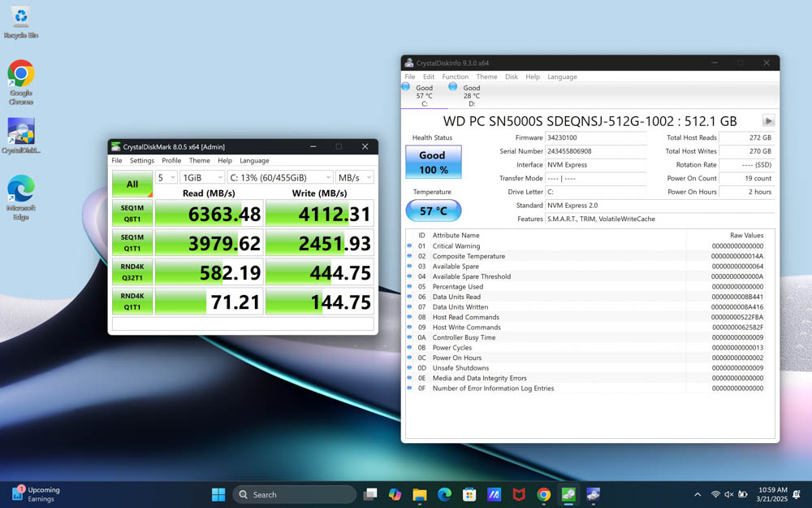Click the muted volume tray icon

(x=728, y=494)
